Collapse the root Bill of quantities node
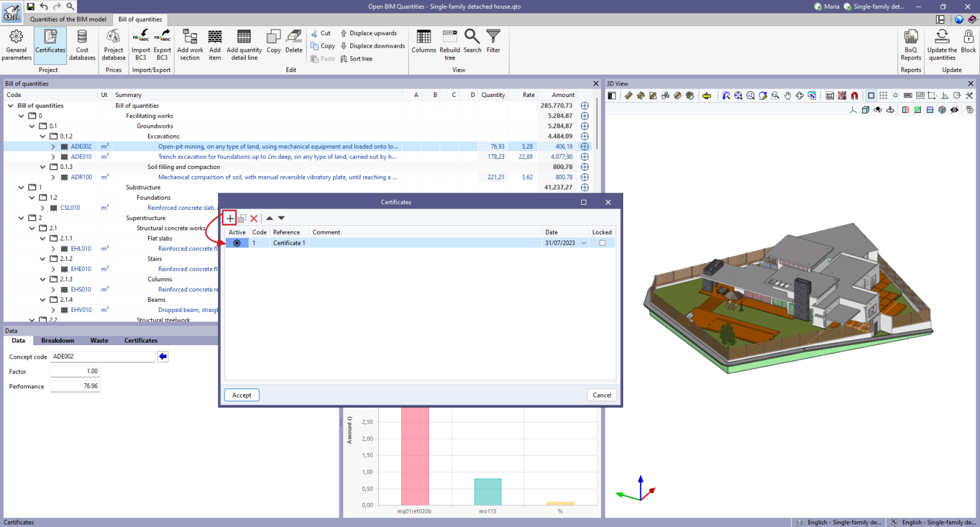 pos(10,106)
